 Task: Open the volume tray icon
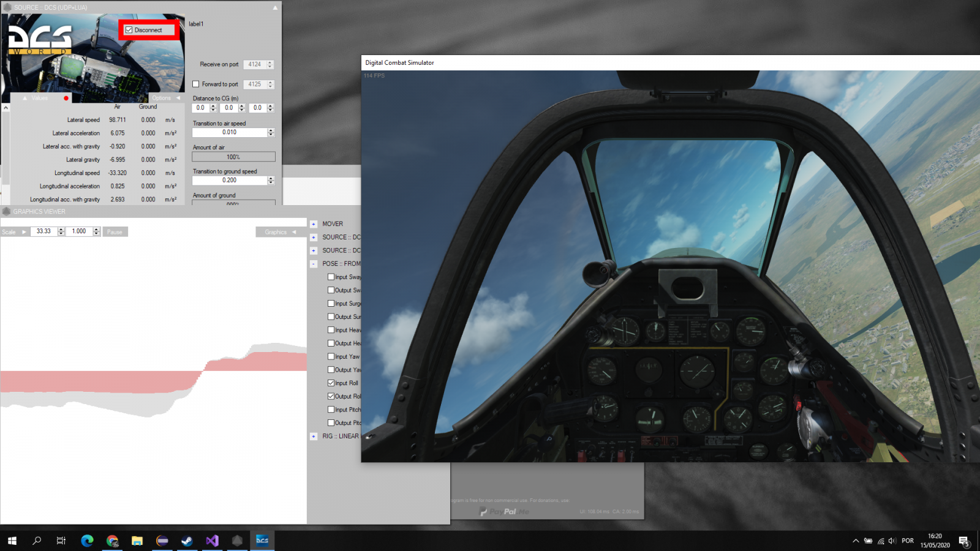pos(892,541)
